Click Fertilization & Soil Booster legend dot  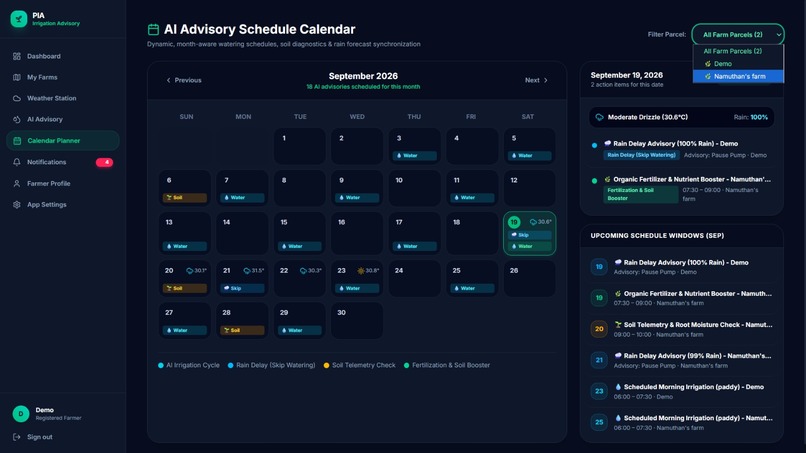tap(407, 366)
